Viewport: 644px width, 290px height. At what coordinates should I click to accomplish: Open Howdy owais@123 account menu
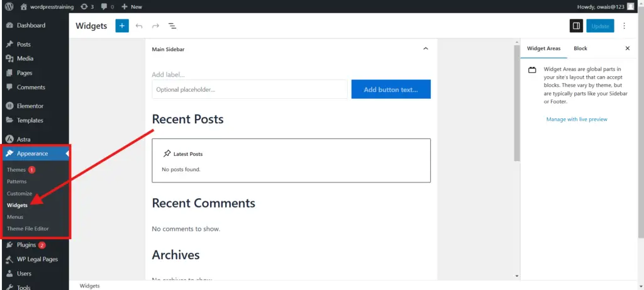pos(606,6)
